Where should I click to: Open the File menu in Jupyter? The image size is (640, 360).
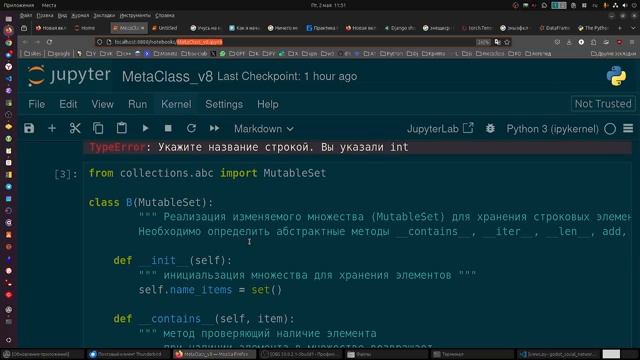tap(37, 104)
